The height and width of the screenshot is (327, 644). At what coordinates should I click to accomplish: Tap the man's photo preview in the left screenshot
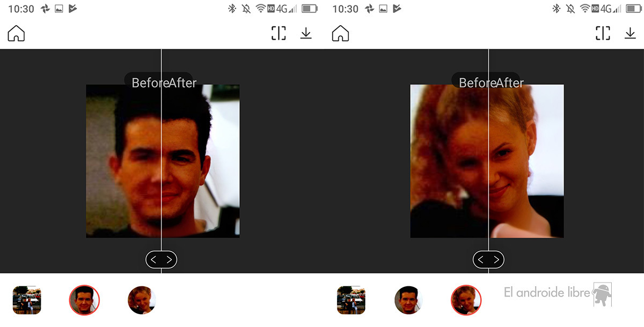click(x=163, y=161)
